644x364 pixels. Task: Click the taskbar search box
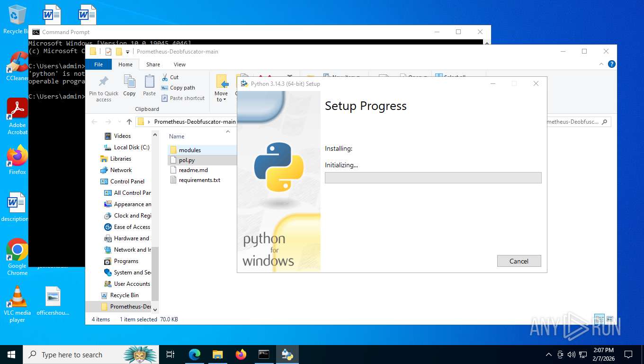click(x=90, y=355)
